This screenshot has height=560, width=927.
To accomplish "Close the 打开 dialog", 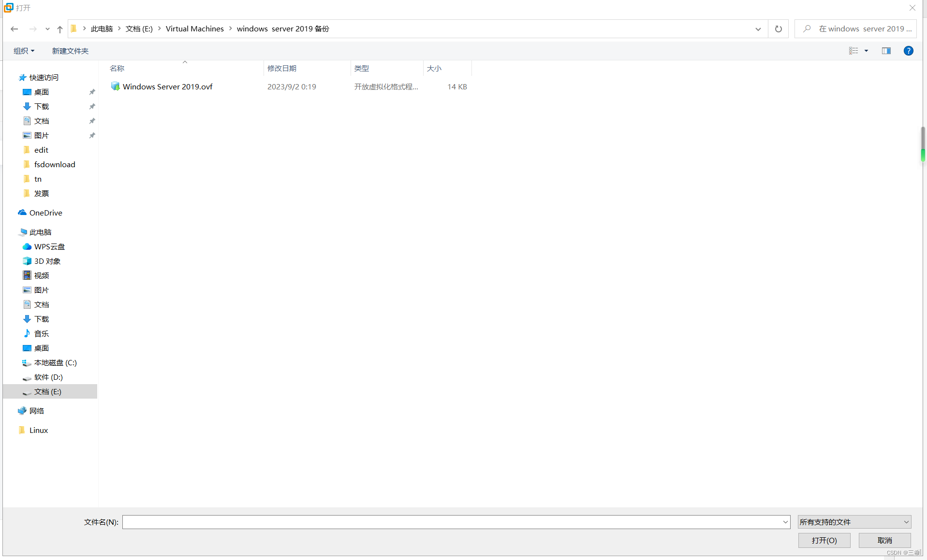I will point(912,8).
